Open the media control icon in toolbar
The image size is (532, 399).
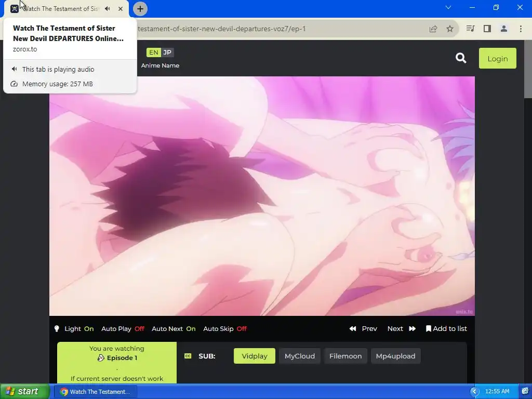point(470,29)
